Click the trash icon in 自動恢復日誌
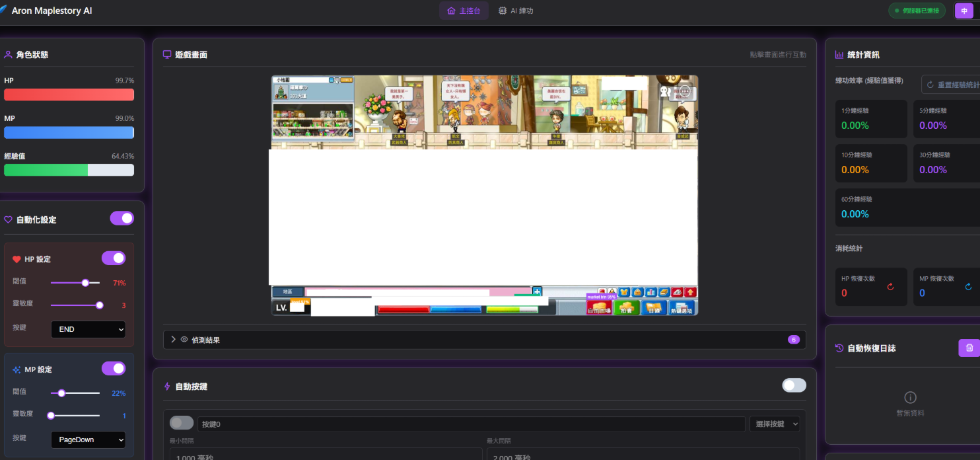This screenshot has width=980, height=460. (x=969, y=348)
